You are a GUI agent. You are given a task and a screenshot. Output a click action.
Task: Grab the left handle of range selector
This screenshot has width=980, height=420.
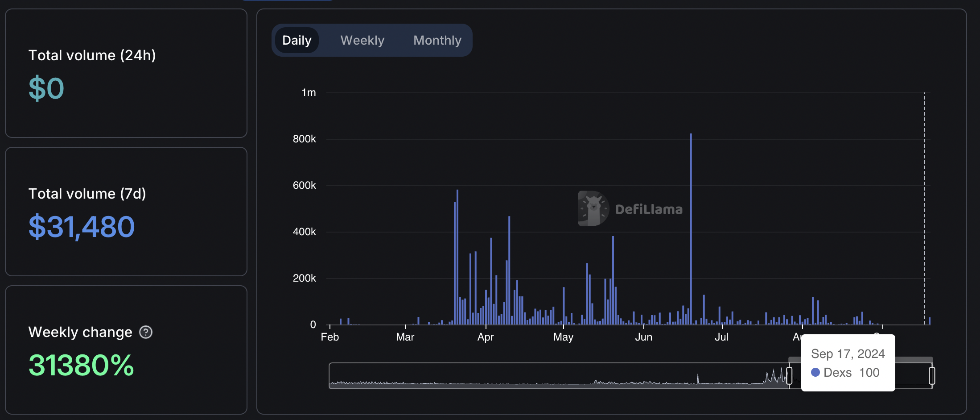click(x=789, y=376)
